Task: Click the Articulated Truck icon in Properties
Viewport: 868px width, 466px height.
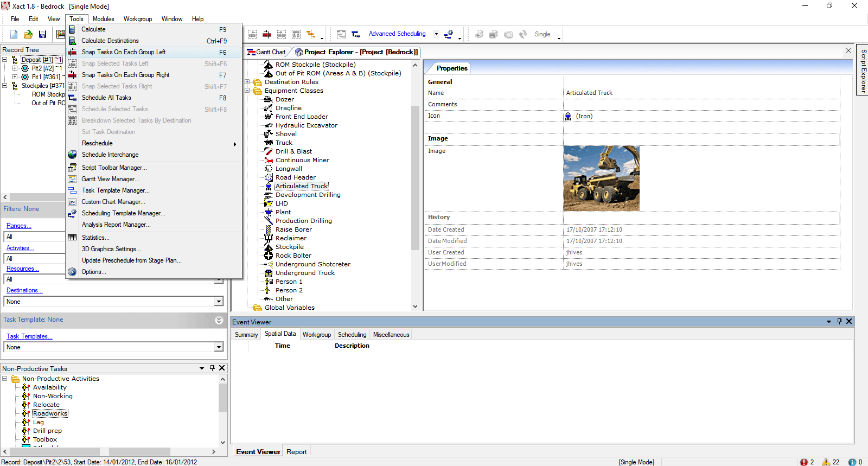Action: pos(568,116)
